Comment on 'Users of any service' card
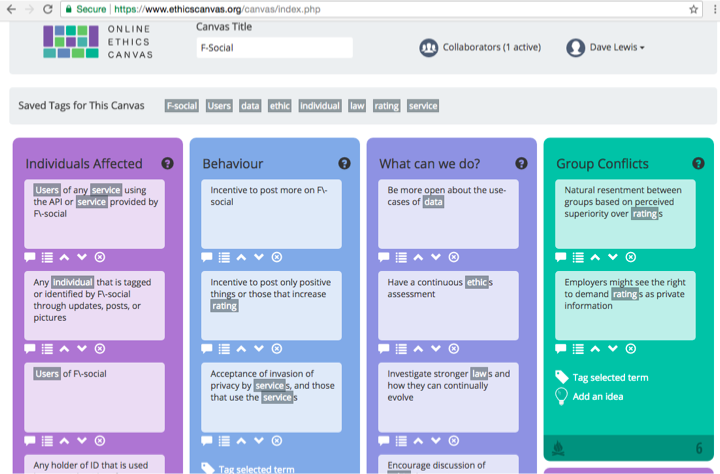Image resolution: width=720 pixels, height=474 pixels. [30, 257]
